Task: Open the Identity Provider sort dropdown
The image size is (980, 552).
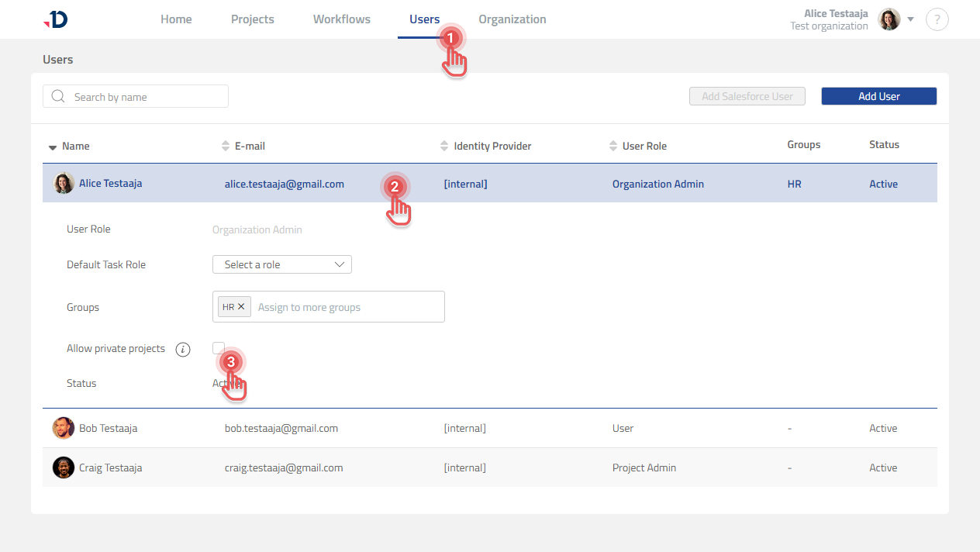Action: (x=445, y=146)
